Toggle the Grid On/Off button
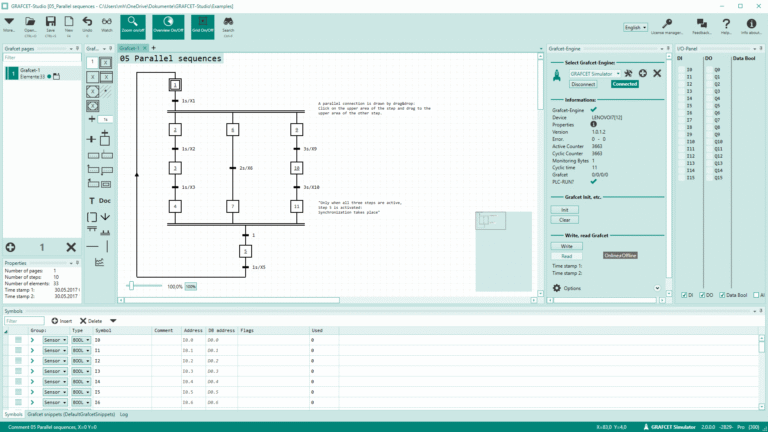The width and height of the screenshot is (768, 432). (x=200, y=24)
